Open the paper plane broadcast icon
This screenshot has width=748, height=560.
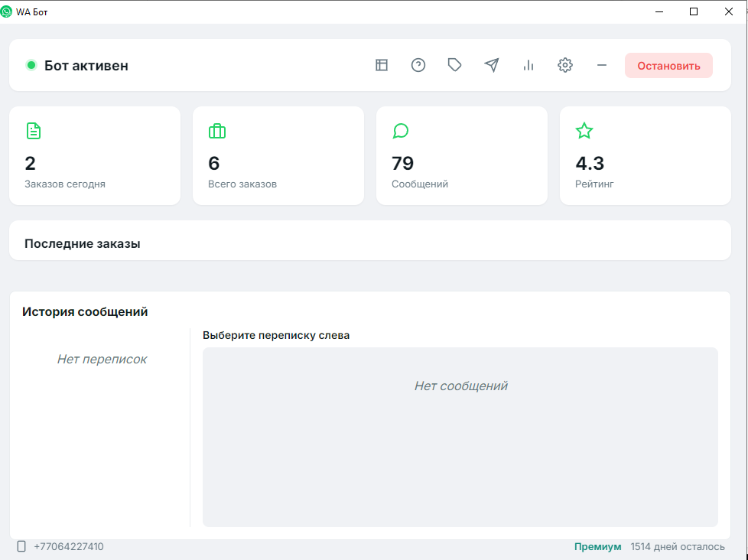[491, 65]
